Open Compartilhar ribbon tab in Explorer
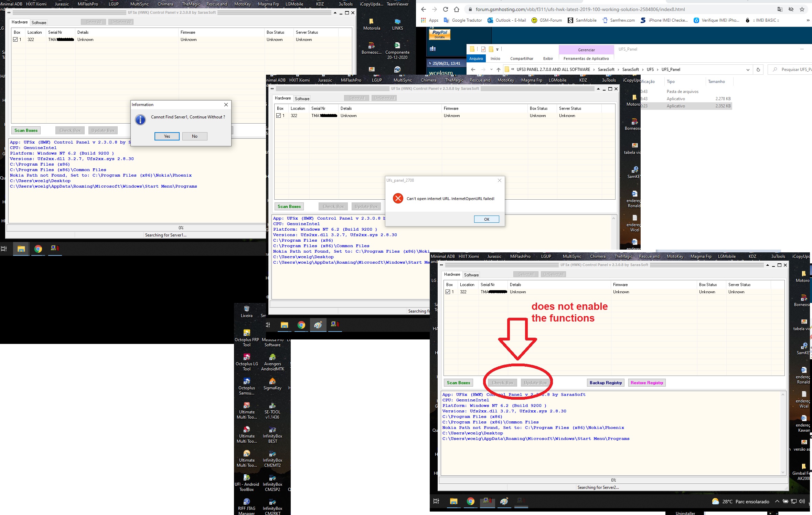Image resolution: width=812 pixels, height=515 pixels. [x=522, y=59]
